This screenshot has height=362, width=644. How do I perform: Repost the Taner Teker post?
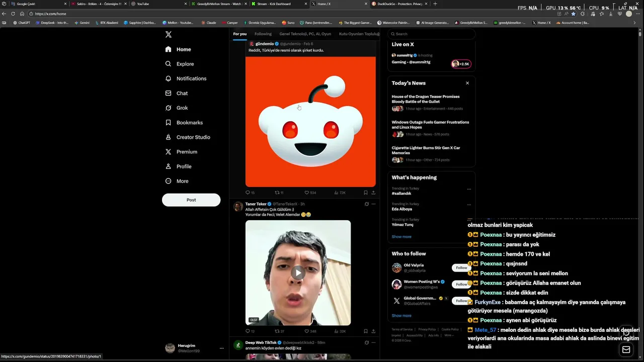tap(279, 331)
